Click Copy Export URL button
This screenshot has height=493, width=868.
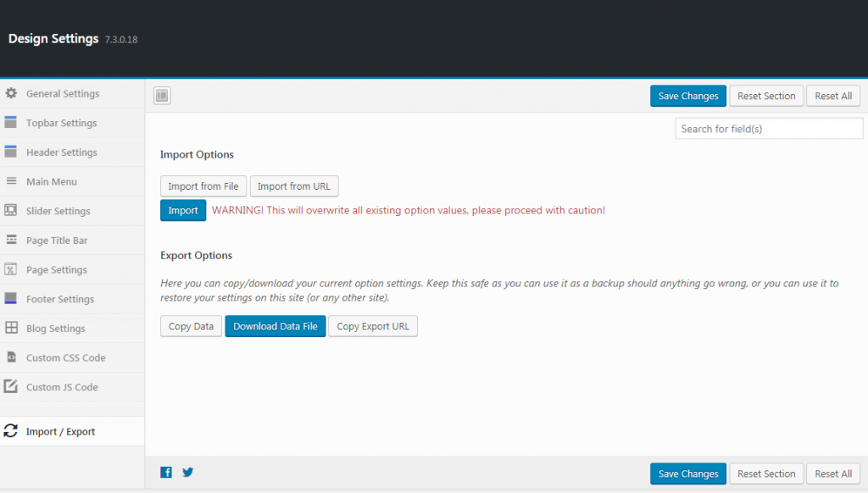pyautogui.click(x=373, y=326)
